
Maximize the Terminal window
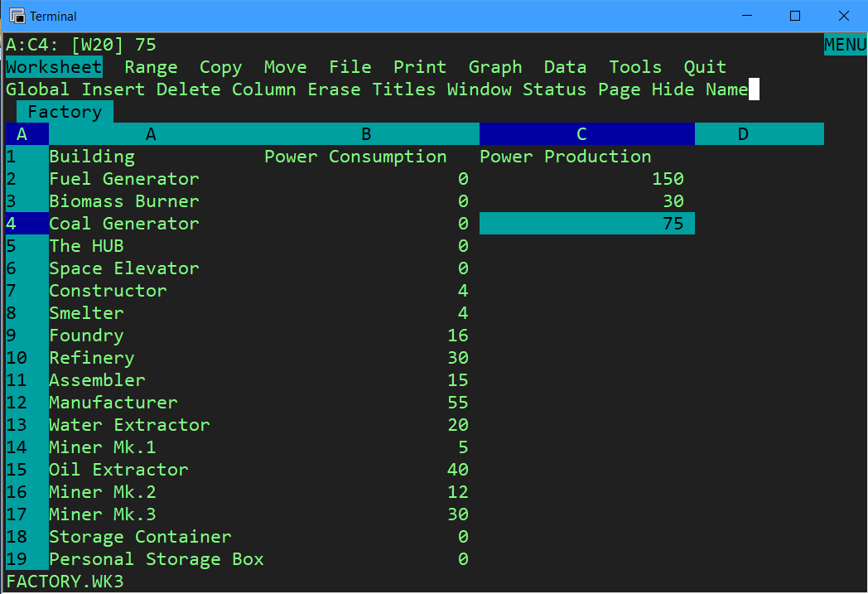point(795,16)
